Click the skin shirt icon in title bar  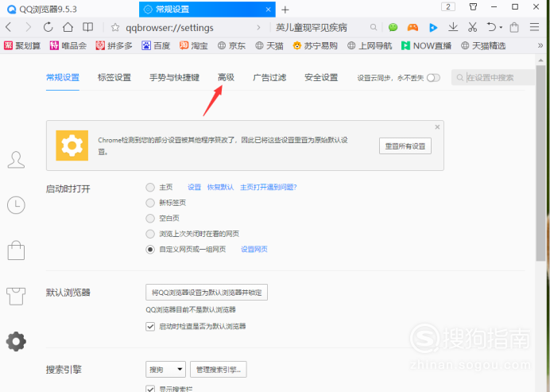473,6
